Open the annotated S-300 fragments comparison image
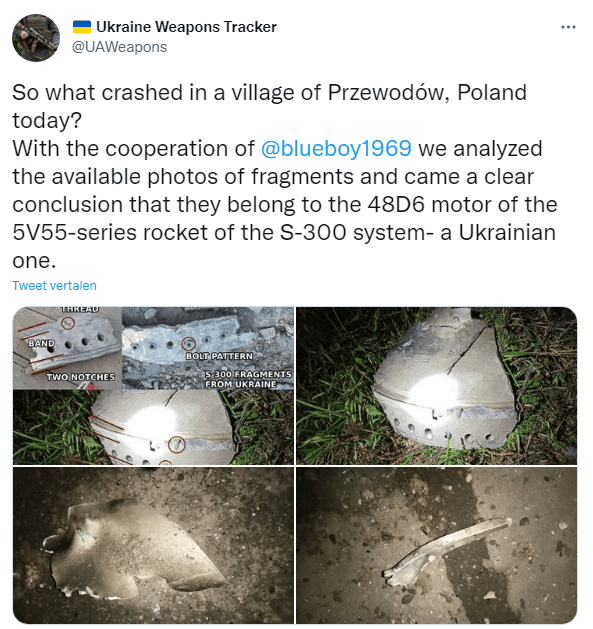 tap(153, 386)
